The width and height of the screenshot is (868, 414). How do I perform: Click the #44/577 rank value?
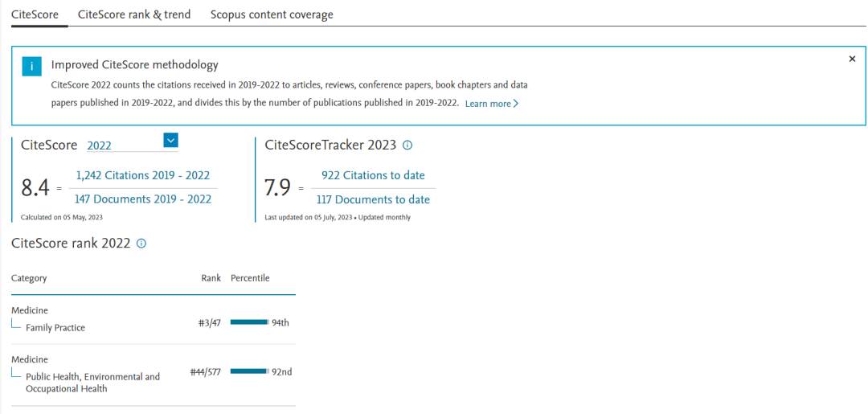pos(206,372)
